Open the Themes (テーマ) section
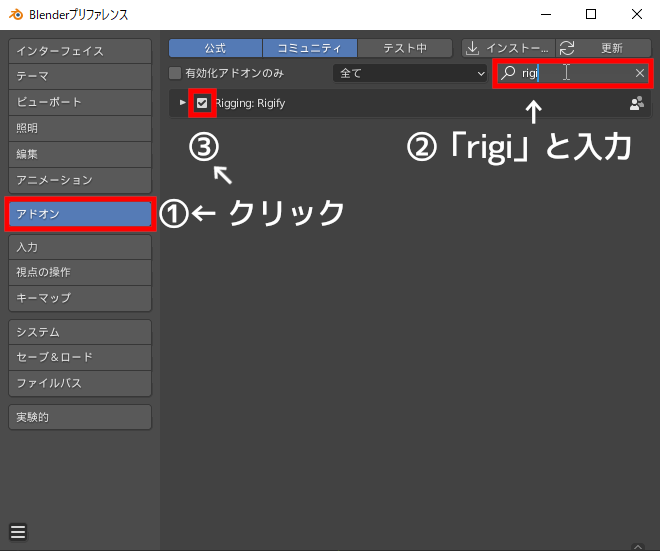660x551 pixels. 80,77
